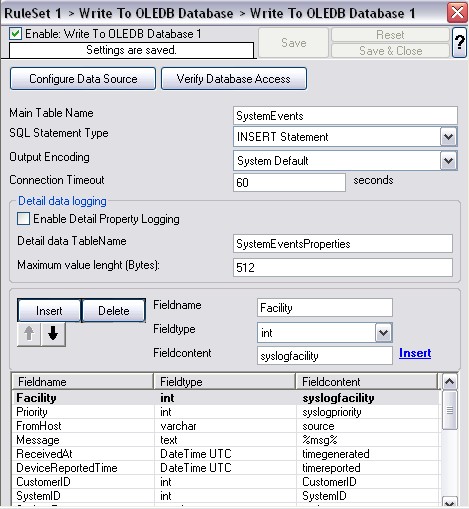This screenshot has height=509, width=469.
Task: Click Configure Data Source button
Action: [x=83, y=79]
